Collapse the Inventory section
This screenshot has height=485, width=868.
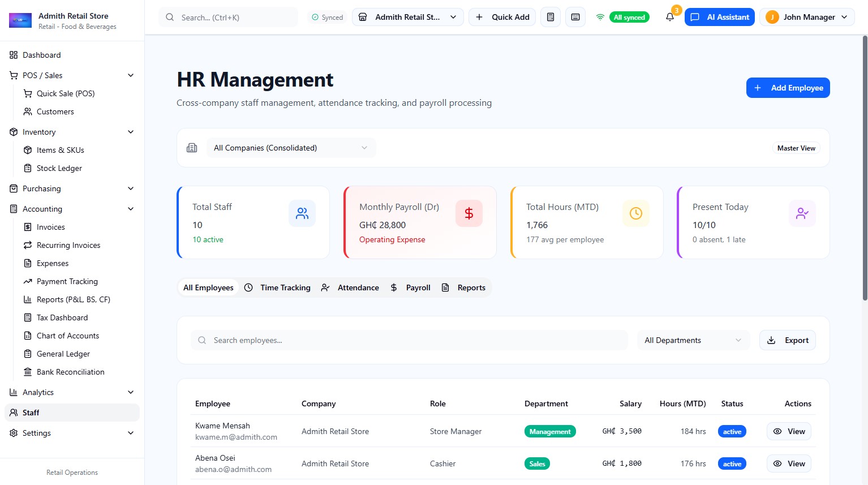(72, 132)
